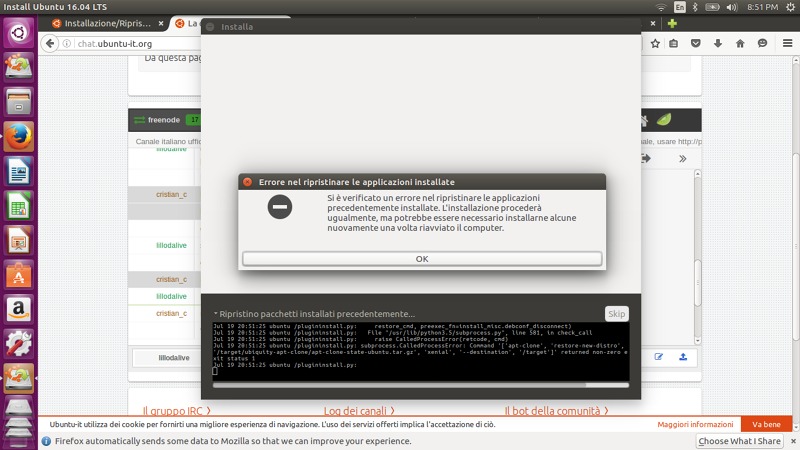Open the En keyboard layout menu
Screen dimensions: 800x450
pos(680,7)
